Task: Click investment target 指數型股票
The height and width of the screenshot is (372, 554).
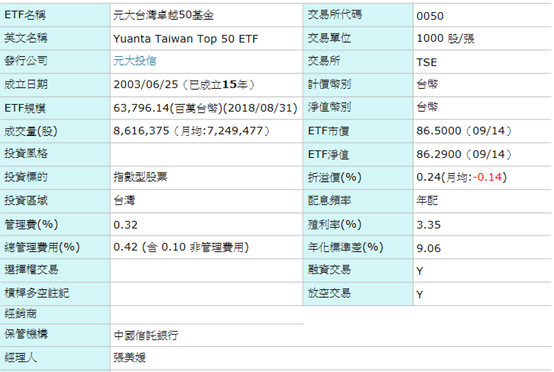Action: click(x=140, y=177)
